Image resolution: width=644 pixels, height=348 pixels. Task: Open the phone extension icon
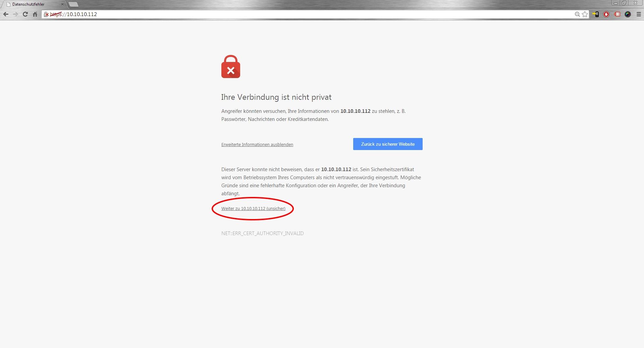[596, 14]
